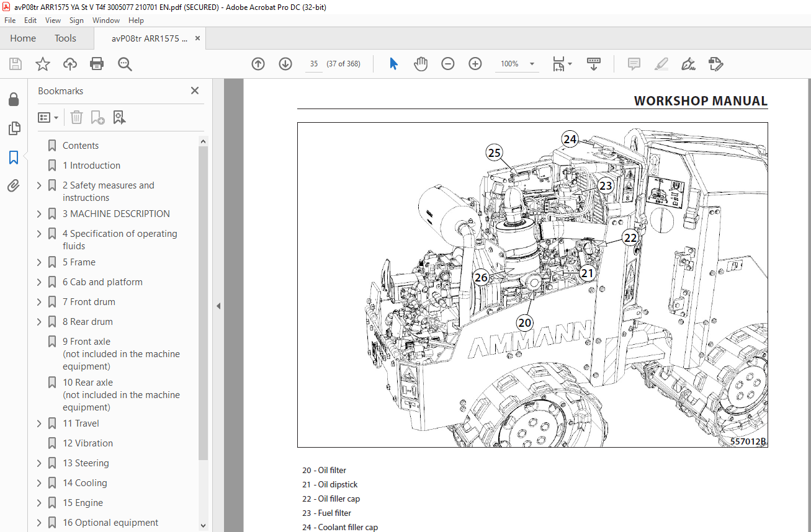811x532 pixels.
Task: Open Find text search tool
Action: (x=125, y=64)
